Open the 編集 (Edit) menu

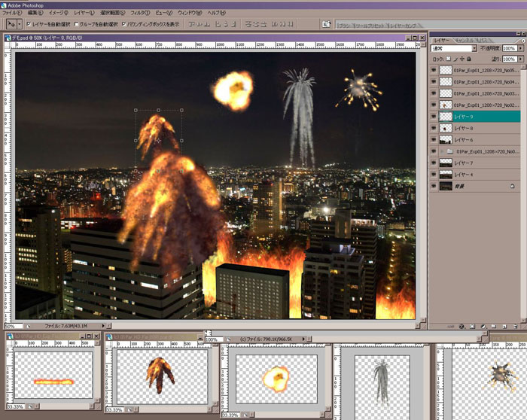[35, 13]
